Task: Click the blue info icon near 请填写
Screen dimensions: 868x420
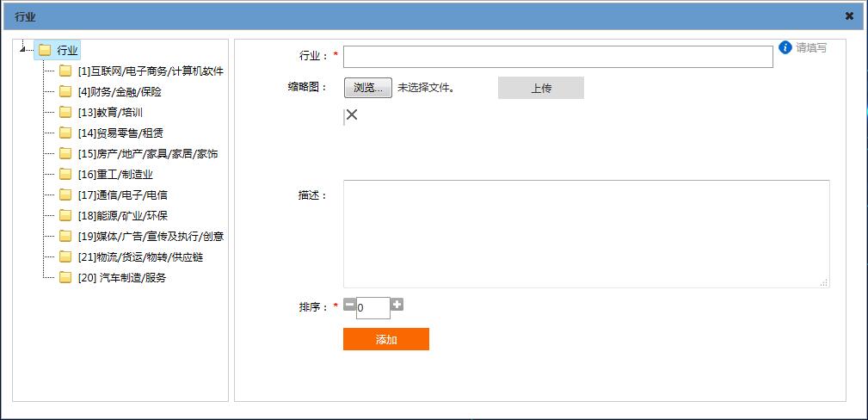Action: [785, 47]
